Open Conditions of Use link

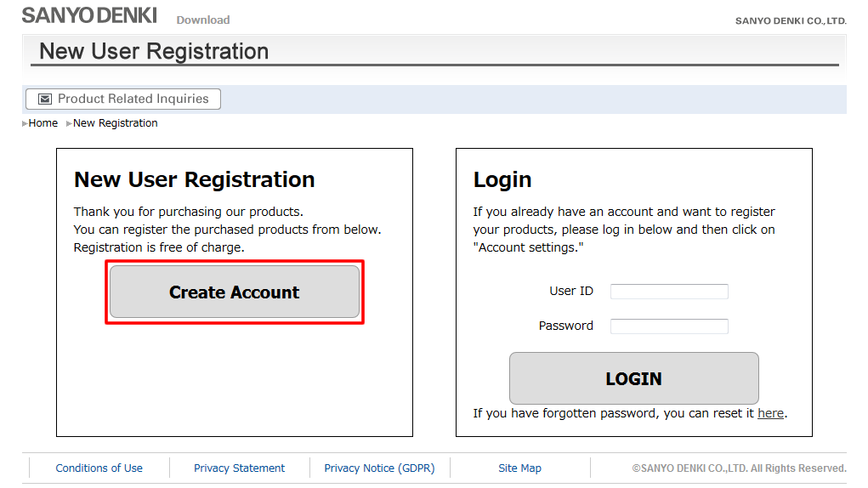[99, 468]
